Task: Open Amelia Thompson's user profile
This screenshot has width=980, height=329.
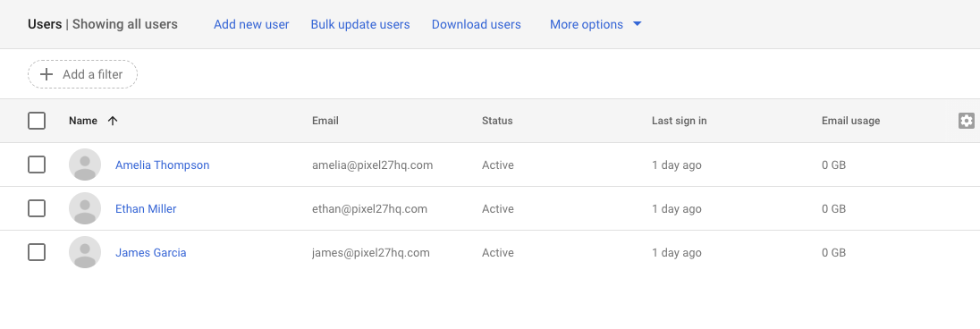Action: coord(163,165)
